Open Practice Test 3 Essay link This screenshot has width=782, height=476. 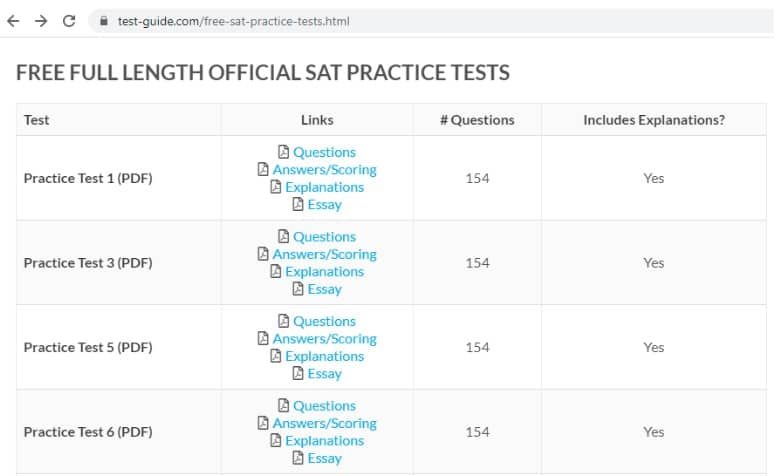tap(324, 289)
